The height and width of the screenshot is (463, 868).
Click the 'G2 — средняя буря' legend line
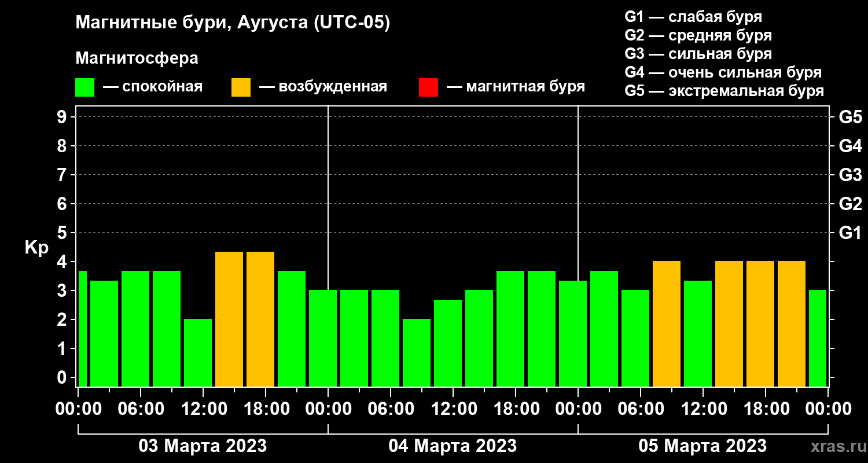pyautogui.click(x=698, y=35)
